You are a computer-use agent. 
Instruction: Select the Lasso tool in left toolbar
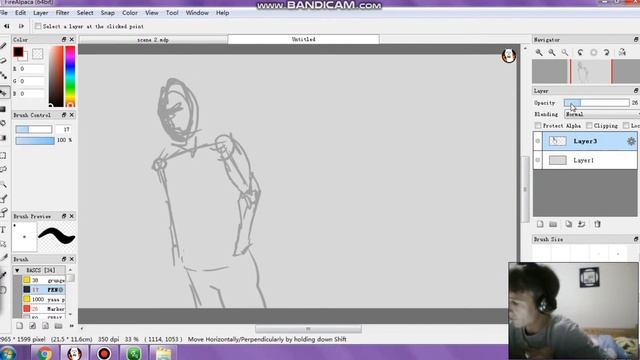coord(3,169)
